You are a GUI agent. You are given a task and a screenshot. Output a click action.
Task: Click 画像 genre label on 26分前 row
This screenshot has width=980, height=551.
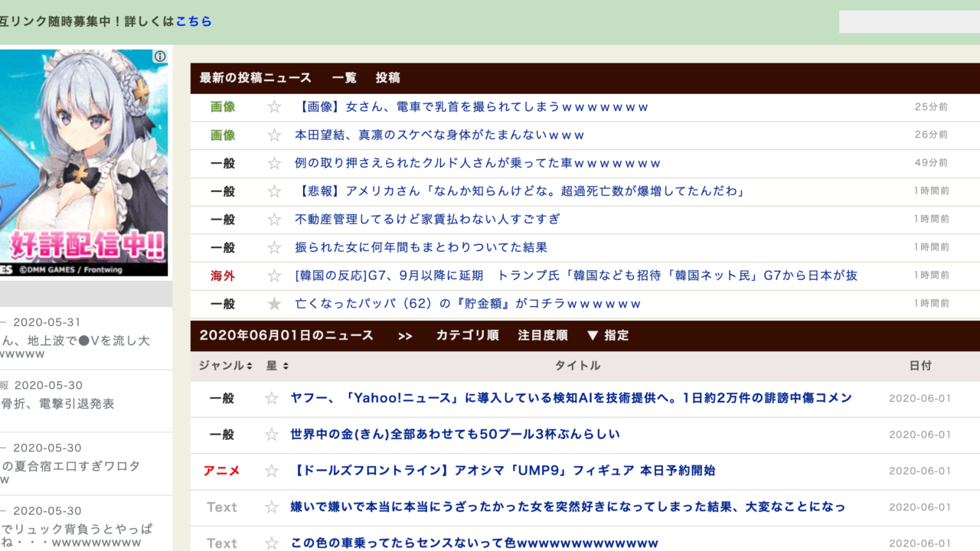[223, 135]
